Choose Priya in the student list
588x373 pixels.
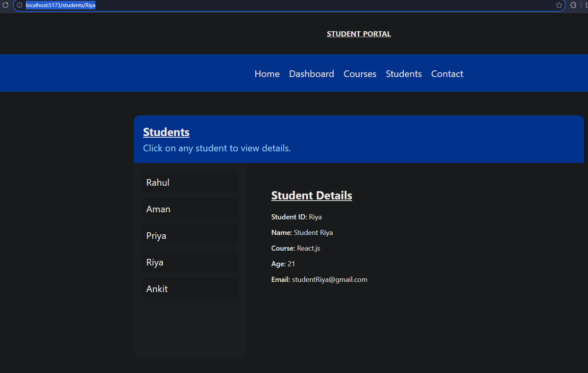click(190, 236)
